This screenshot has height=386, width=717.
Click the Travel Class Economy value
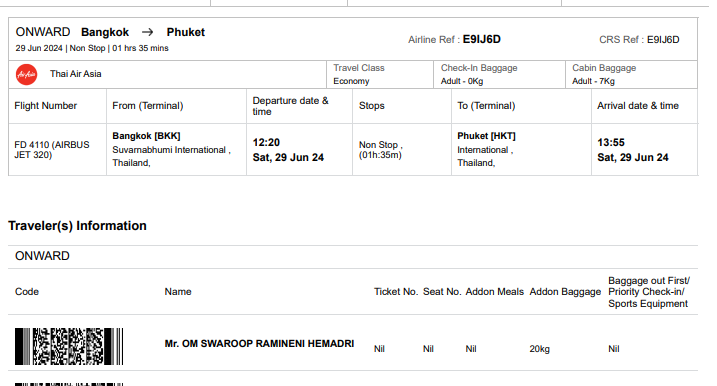tap(351, 81)
